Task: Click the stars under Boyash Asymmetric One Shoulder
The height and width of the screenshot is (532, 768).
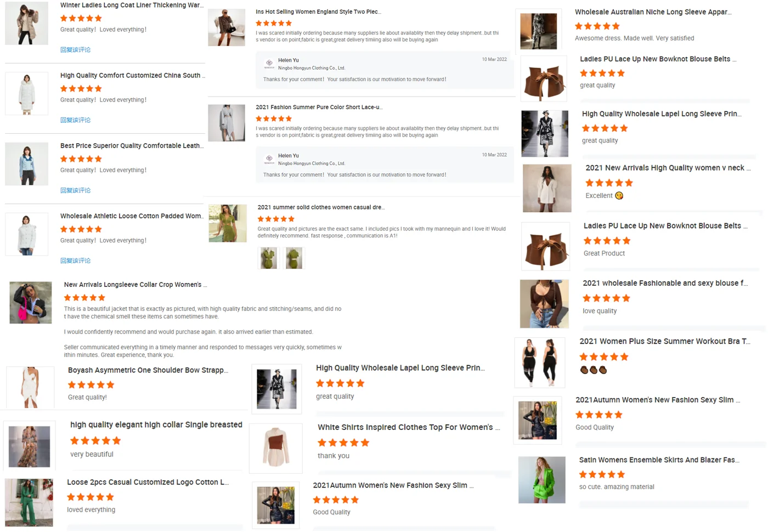Action: click(x=91, y=384)
